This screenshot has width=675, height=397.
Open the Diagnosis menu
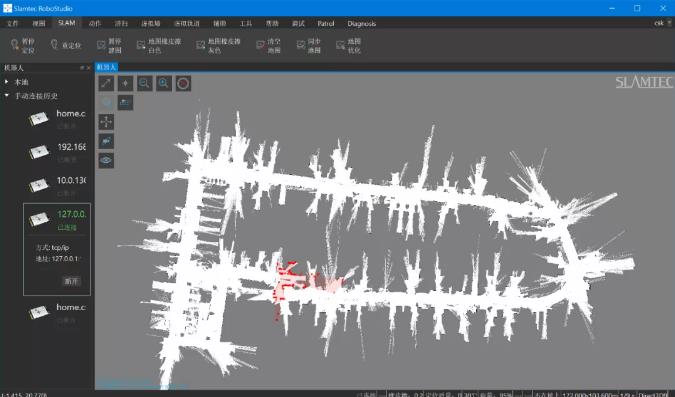coord(362,23)
